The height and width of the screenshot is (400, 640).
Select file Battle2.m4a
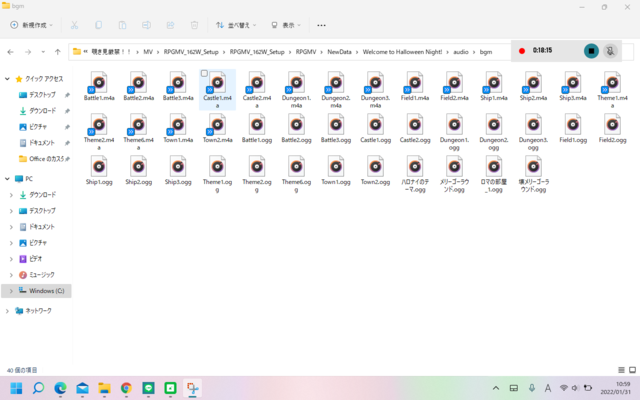click(139, 87)
